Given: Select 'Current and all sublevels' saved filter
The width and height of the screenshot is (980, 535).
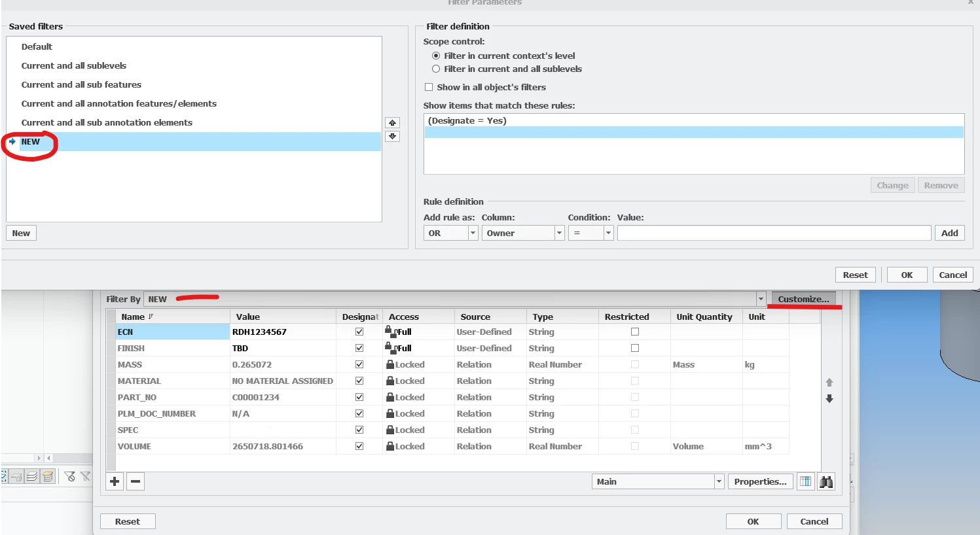Looking at the screenshot, I should pyautogui.click(x=74, y=65).
